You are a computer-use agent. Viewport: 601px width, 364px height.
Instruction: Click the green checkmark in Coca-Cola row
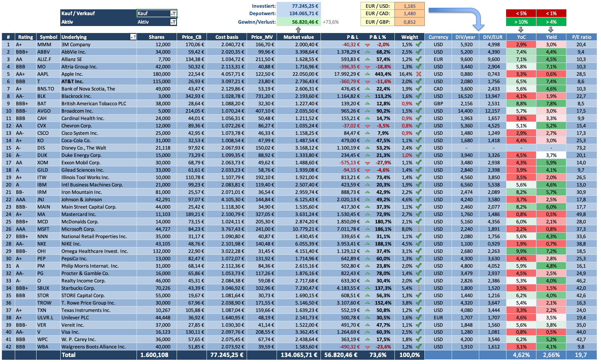419,140
